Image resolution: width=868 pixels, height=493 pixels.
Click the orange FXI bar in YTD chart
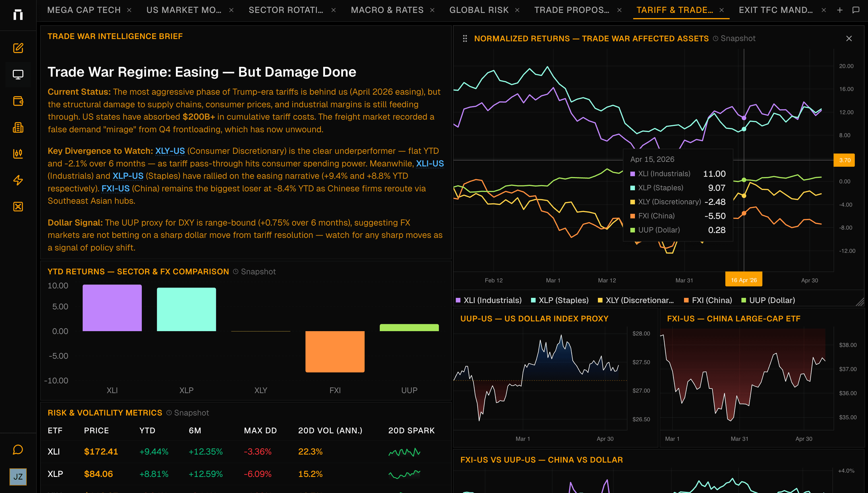[x=335, y=352]
